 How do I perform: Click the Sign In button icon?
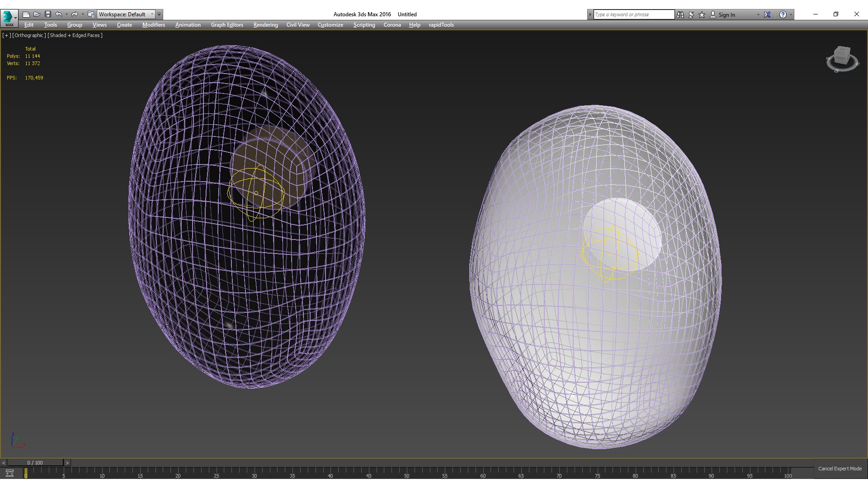712,14
